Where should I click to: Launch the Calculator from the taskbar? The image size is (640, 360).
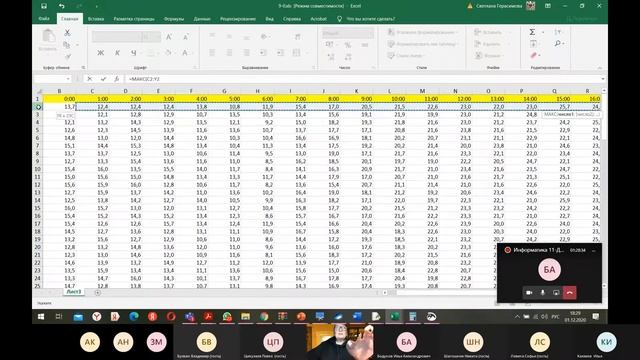click(413, 316)
